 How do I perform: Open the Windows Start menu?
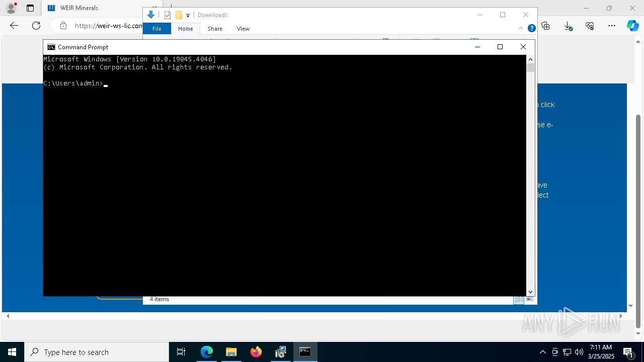(12, 352)
